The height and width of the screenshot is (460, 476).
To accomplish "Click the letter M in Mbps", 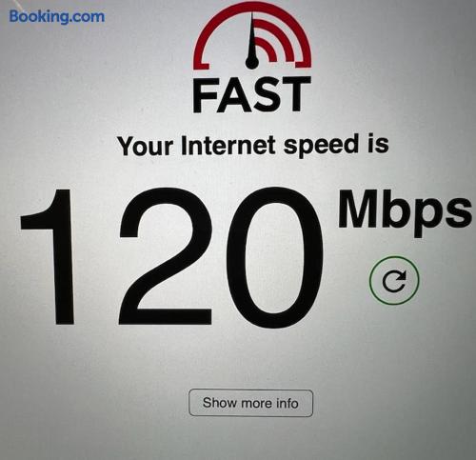I will (x=359, y=210).
